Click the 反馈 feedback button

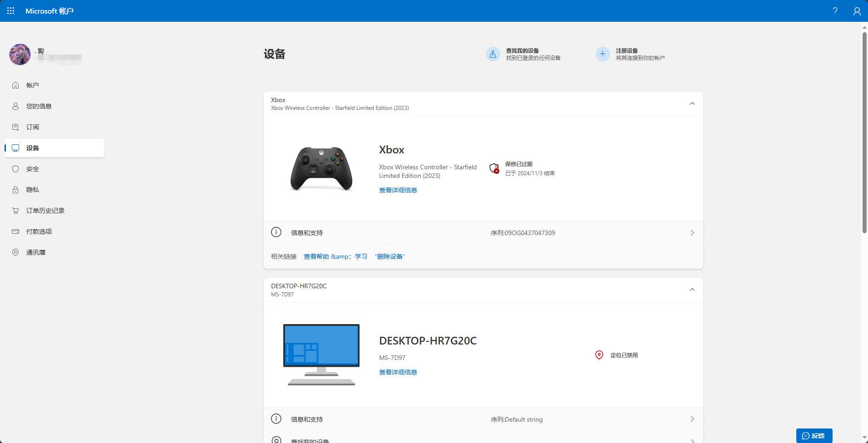click(x=814, y=436)
